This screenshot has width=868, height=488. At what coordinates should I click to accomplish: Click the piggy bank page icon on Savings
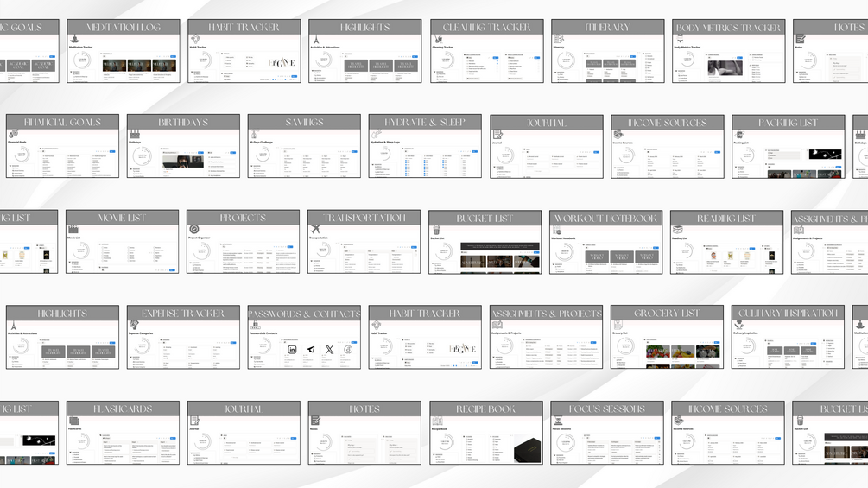(255, 134)
